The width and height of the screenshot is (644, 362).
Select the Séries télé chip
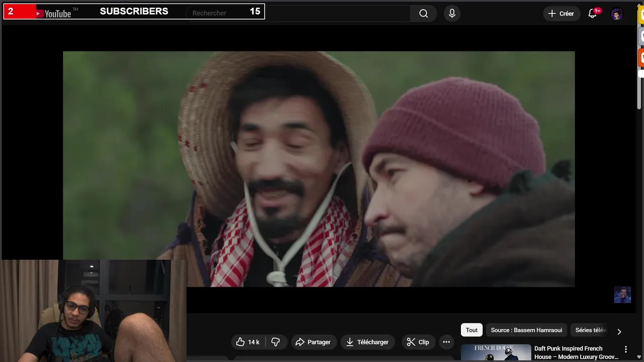(589, 330)
